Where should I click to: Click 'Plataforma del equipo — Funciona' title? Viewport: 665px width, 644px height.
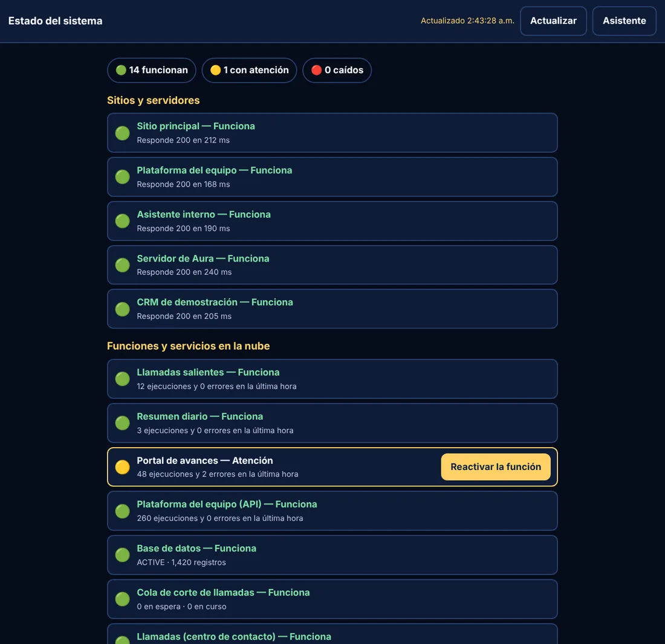coord(215,170)
